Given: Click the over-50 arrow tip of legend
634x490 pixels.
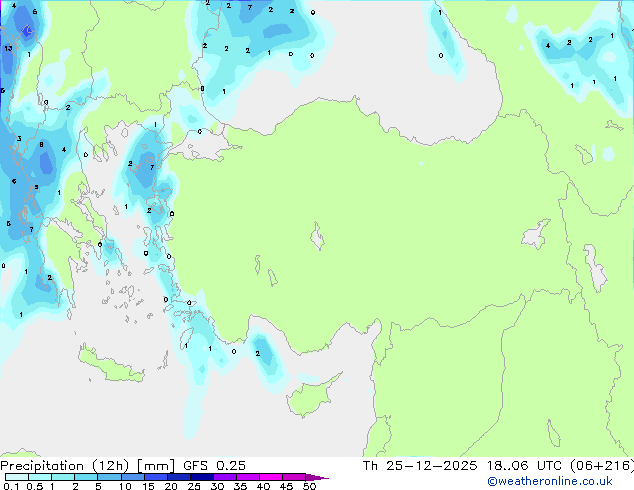Looking at the screenshot, I should click(317, 477).
